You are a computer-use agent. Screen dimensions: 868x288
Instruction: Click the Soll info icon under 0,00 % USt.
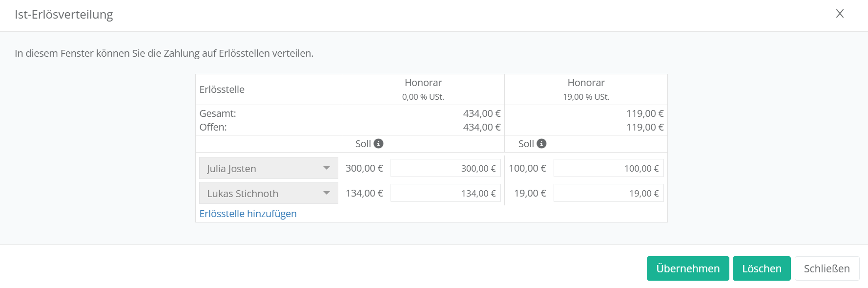(x=378, y=143)
